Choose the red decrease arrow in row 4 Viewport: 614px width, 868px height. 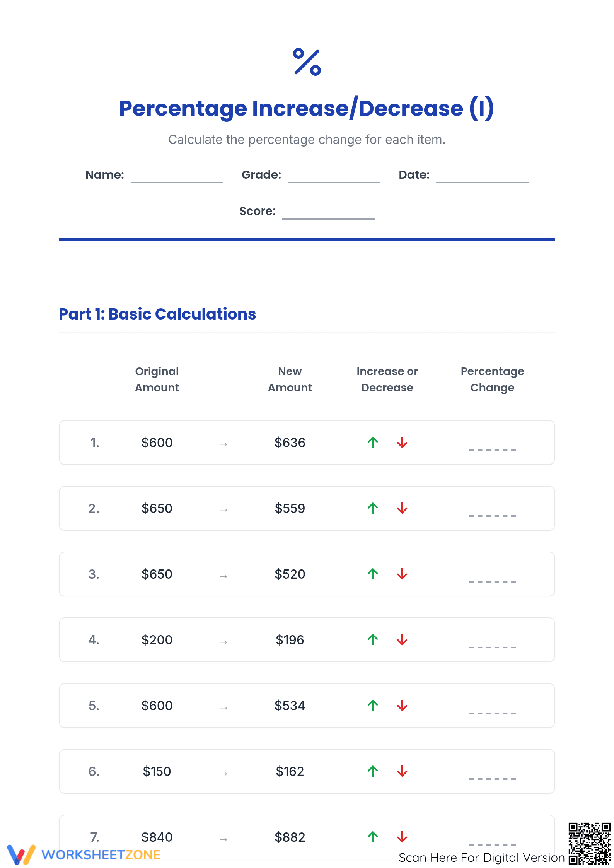tap(402, 639)
